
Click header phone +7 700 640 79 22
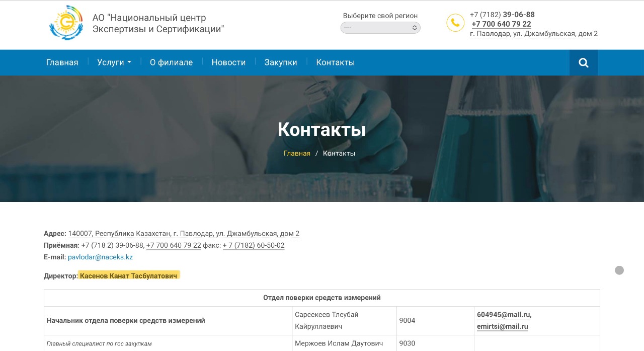[x=501, y=24]
